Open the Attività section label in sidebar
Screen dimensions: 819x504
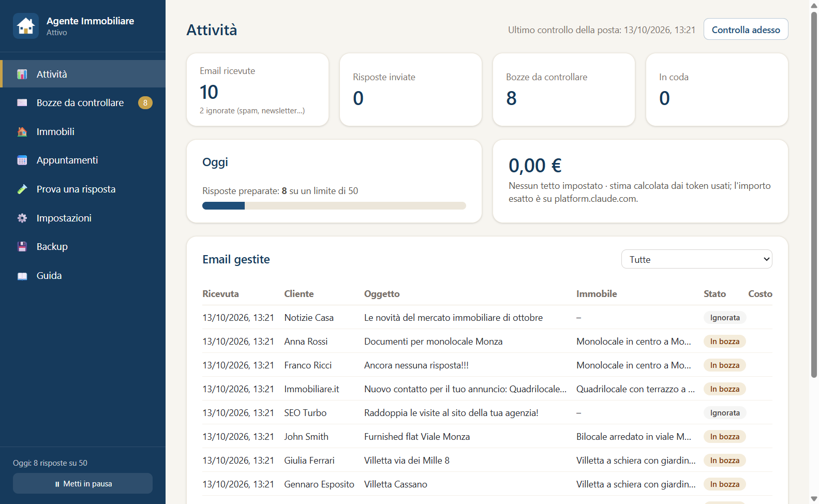click(52, 74)
